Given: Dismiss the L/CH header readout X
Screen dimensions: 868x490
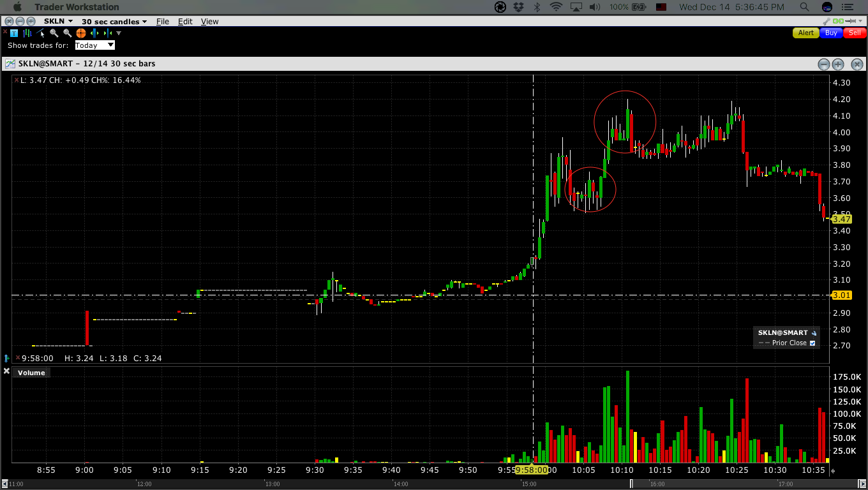Looking at the screenshot, I should click(17, 80).
